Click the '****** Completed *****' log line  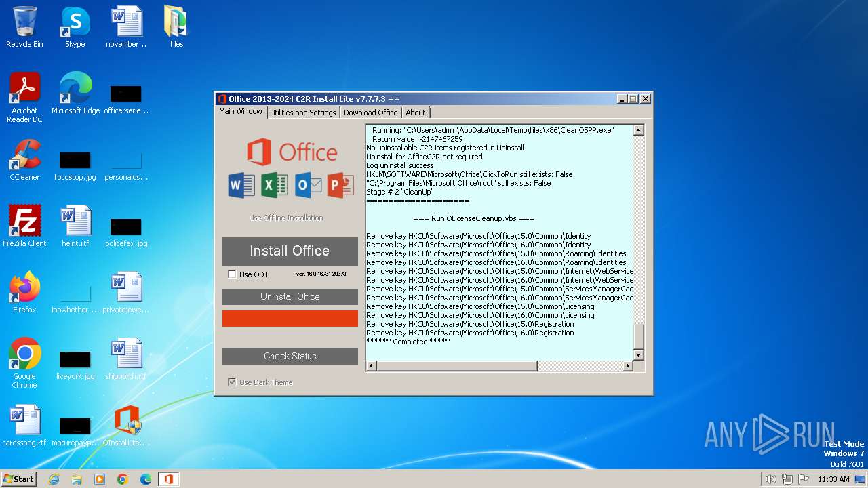(x=408, y=342)
